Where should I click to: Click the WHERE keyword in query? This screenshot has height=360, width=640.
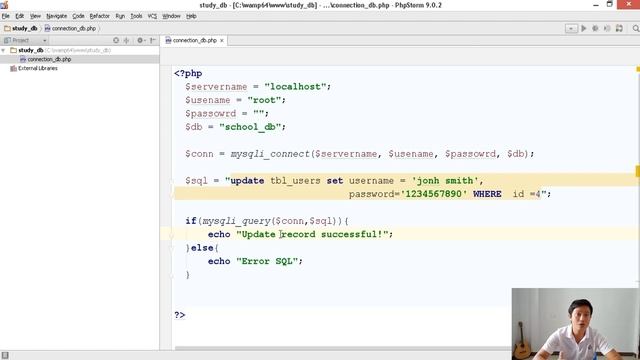coord(487,194)
